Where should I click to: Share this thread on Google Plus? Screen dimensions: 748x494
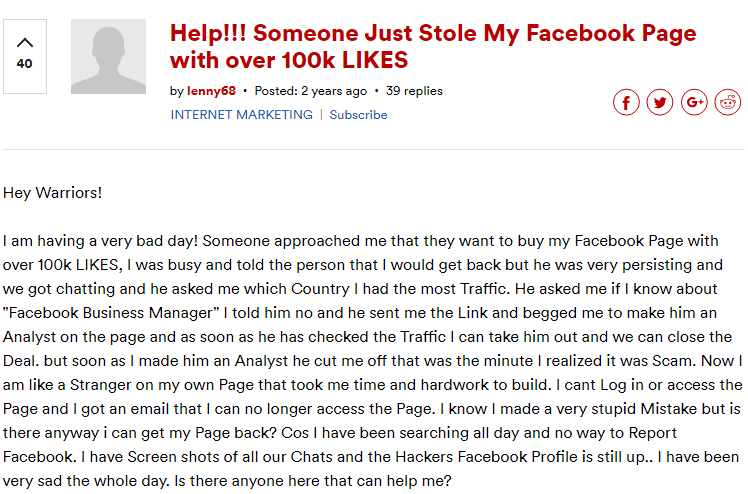pos(694,103)
